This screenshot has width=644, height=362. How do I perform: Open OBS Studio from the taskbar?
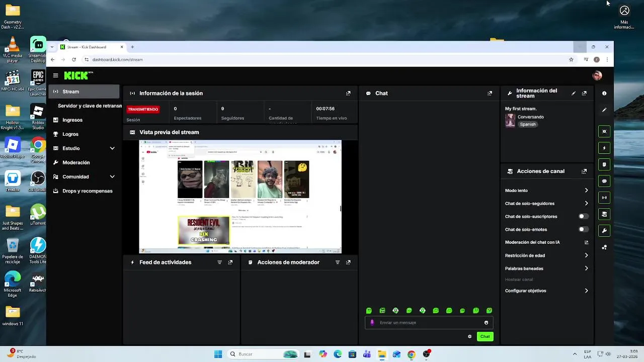pos(427,354)
